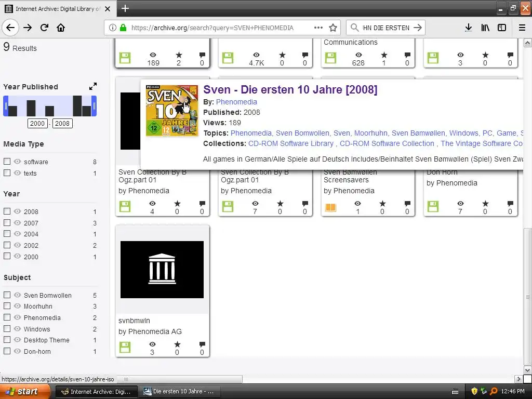The width and height of the screenshot is (532, 399).
Task: Expand the Year Published histogram
Action: point(93,87)
